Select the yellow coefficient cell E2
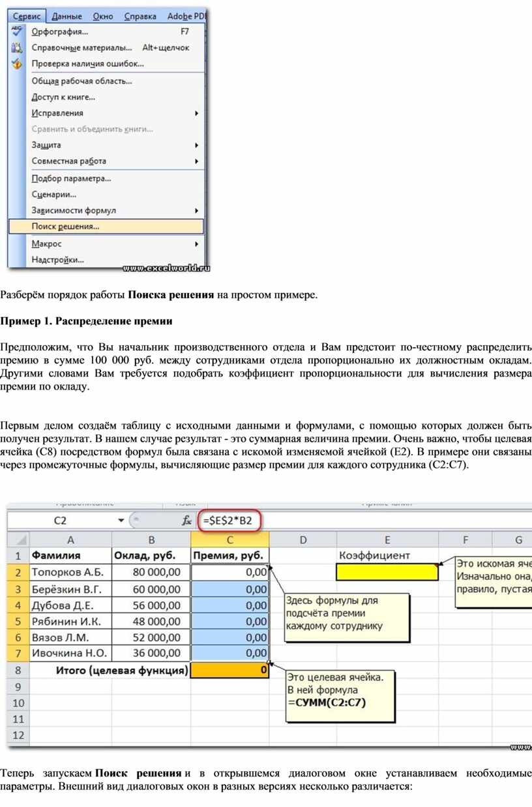 [387, 572]
